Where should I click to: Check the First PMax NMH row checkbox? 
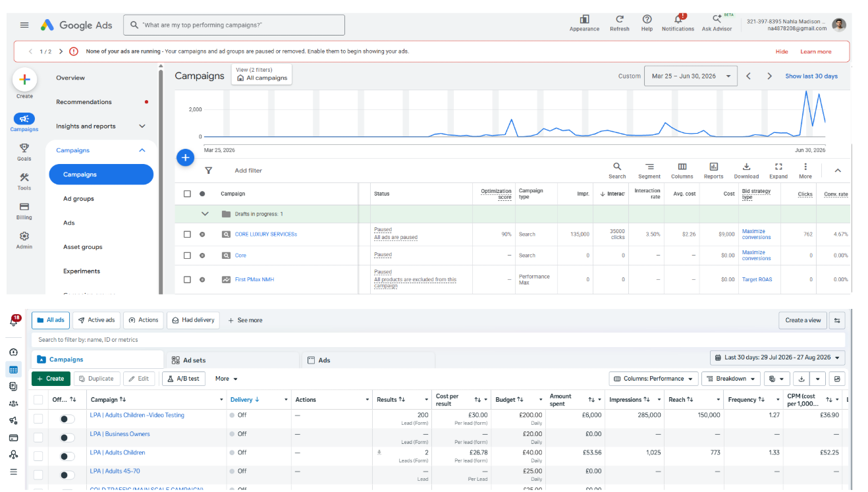187,279
